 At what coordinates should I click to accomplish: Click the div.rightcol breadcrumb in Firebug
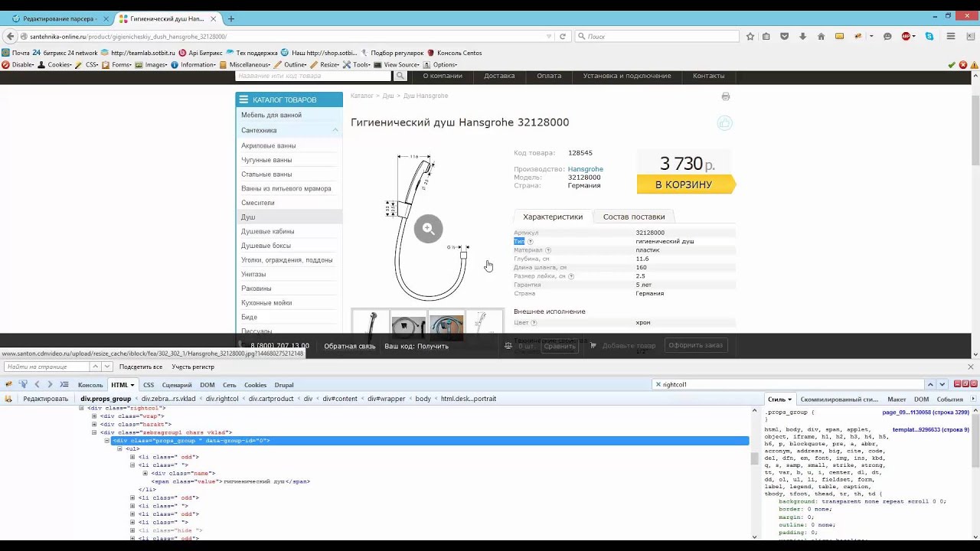point(222,399)
